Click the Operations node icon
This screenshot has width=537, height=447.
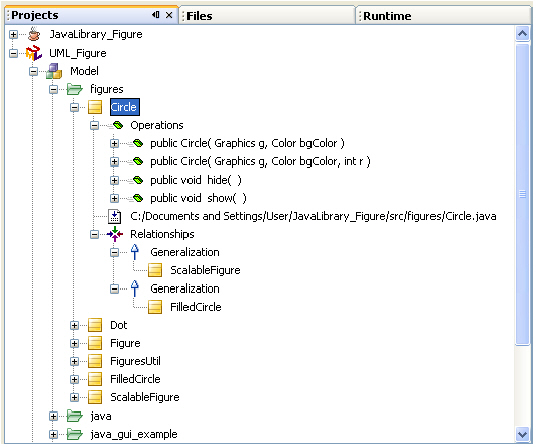[x=115, y=125]
